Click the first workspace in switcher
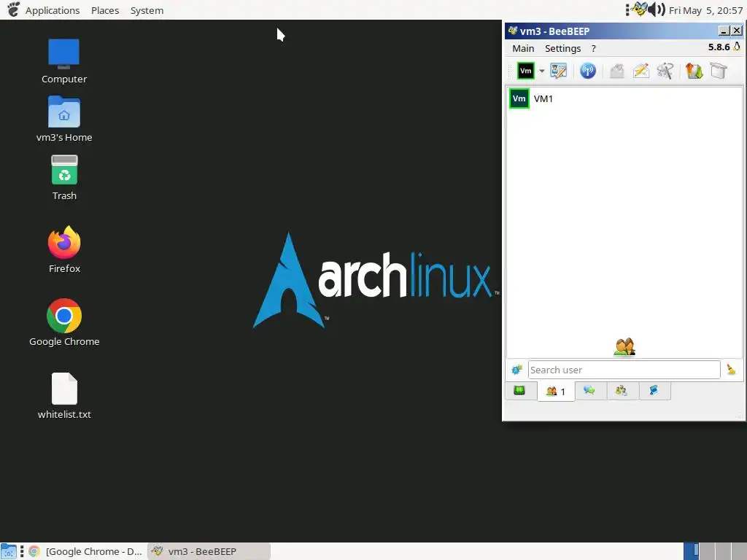Image resolution: width=747 pixels, height=560 pixels. (691, 551)
